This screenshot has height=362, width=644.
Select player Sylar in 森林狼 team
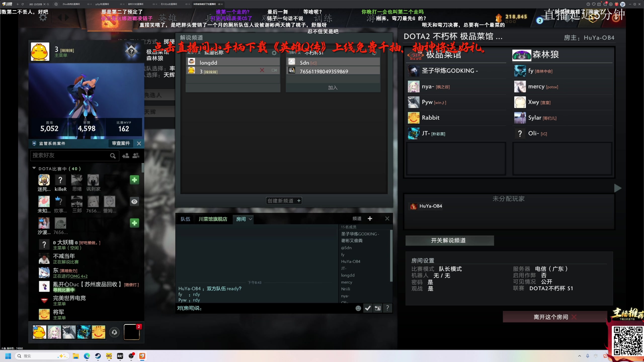[563, 118]
